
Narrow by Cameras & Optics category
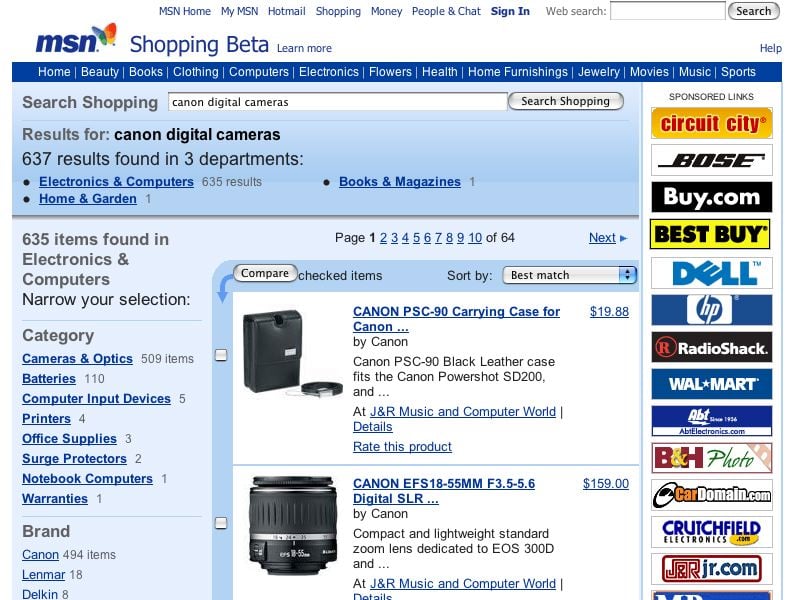tap(77, 359)
